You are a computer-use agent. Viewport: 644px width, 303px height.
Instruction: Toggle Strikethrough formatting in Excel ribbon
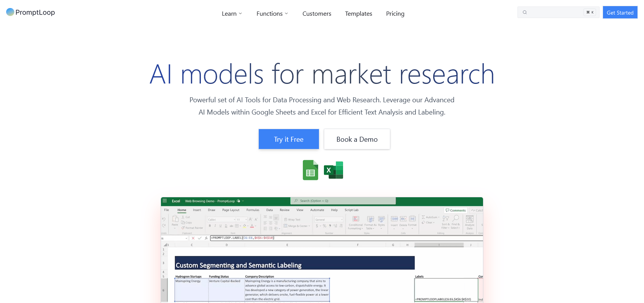click(231, 226)
